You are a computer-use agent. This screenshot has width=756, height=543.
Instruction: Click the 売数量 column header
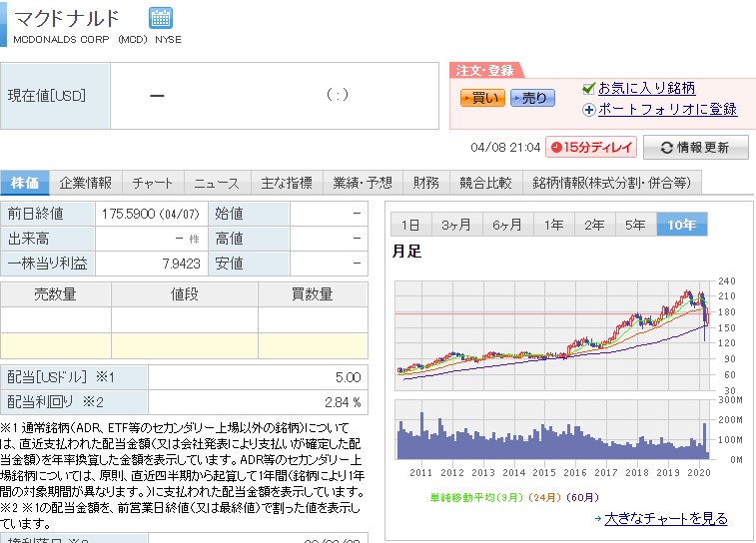[56, 293]
